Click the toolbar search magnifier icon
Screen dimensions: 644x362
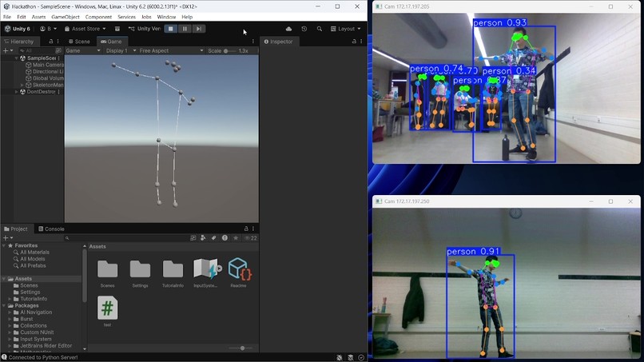coord(319,29)
